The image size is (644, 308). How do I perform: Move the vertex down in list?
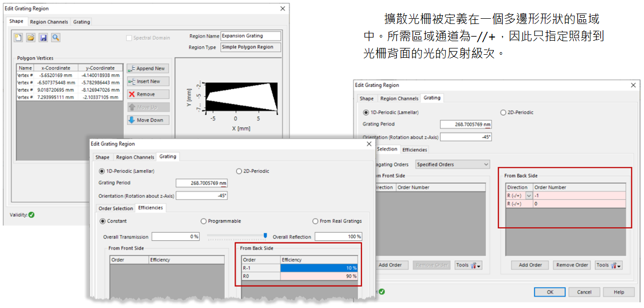(148, 120)
